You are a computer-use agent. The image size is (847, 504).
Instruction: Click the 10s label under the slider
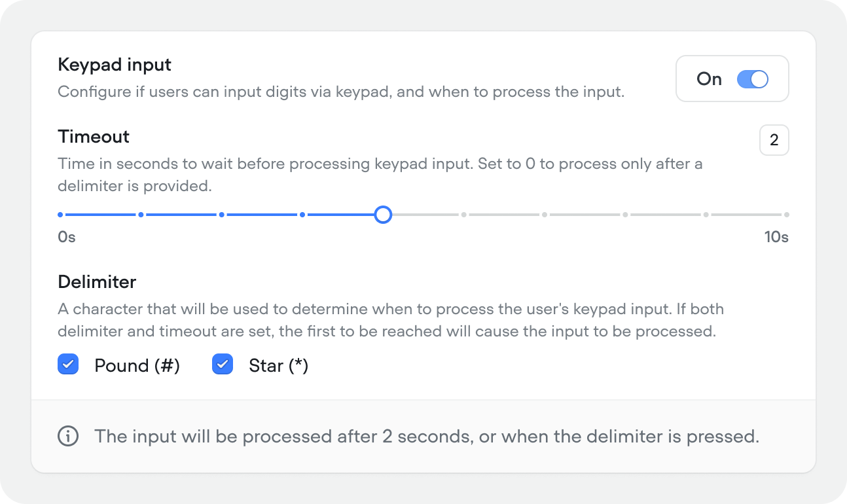tap(776, 236)
